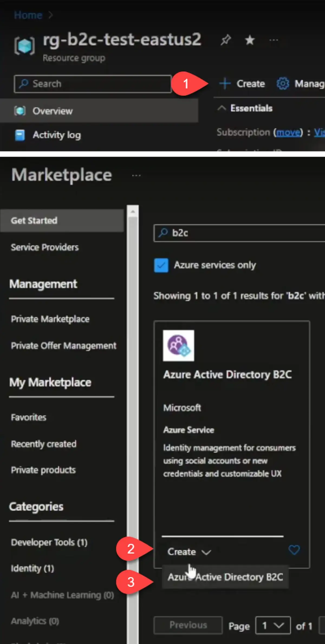
Task: Open the Marketplace ellipsis options
Action: click(136, 175)
